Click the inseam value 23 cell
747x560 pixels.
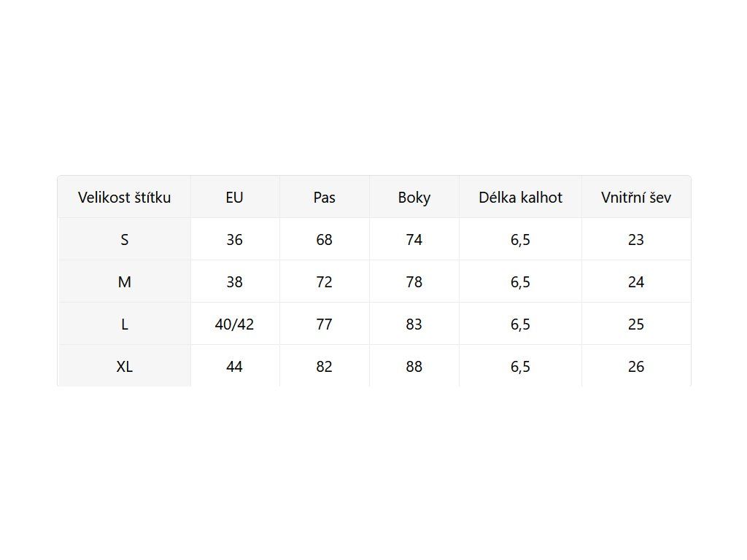(x=636, y=240)
